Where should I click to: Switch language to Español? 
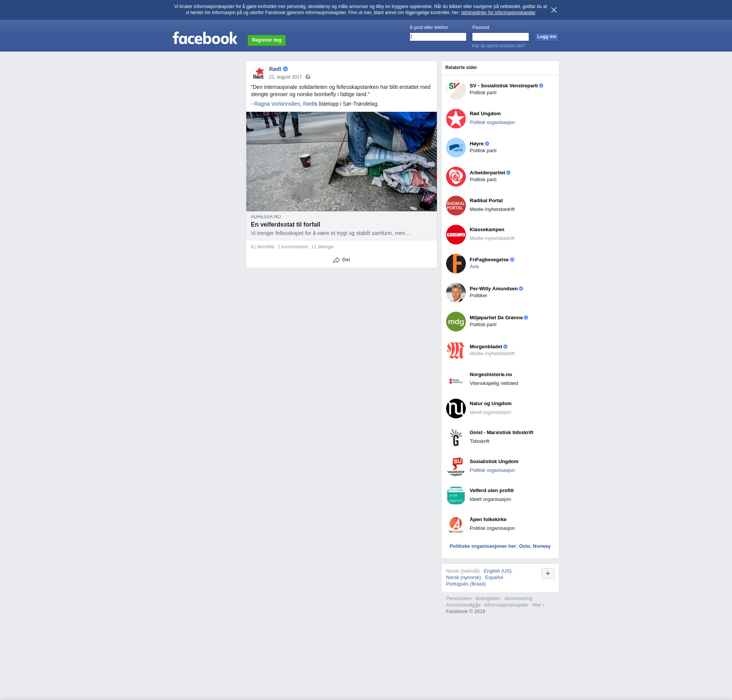pyautogui.click(x=494, y=578)
